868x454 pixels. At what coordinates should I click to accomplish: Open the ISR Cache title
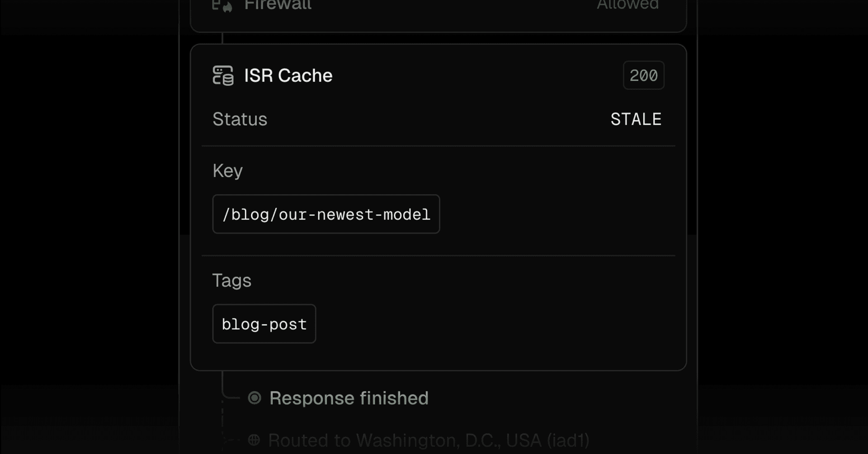click(288, 75)
